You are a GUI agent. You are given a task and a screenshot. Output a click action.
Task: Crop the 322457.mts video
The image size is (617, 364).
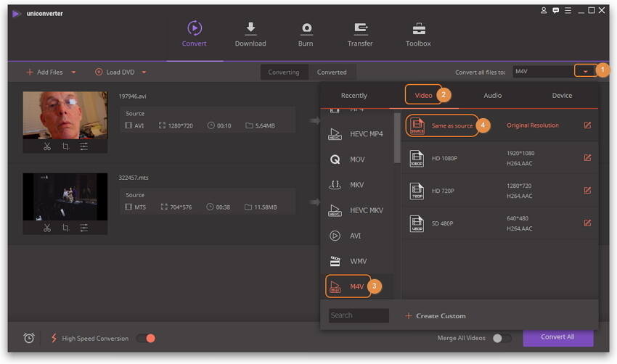[x=65, y=228]
